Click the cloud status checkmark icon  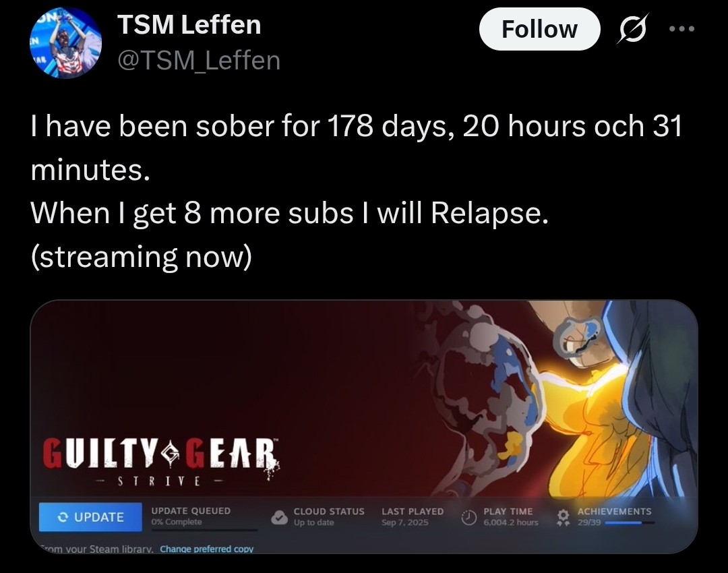tap(280, 517)
